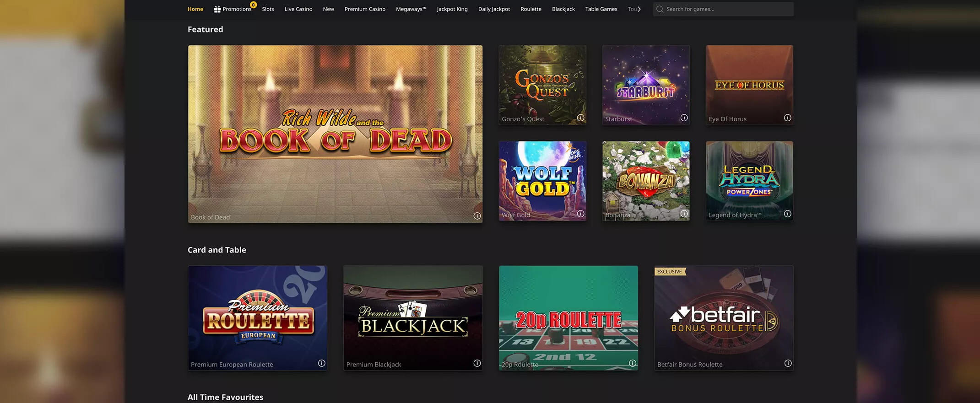Image resolution: width=980 pixels, height=403 pixels.
Task: Open info icon on Gonzo's Quest tile
Action: [x=580, y=118]
